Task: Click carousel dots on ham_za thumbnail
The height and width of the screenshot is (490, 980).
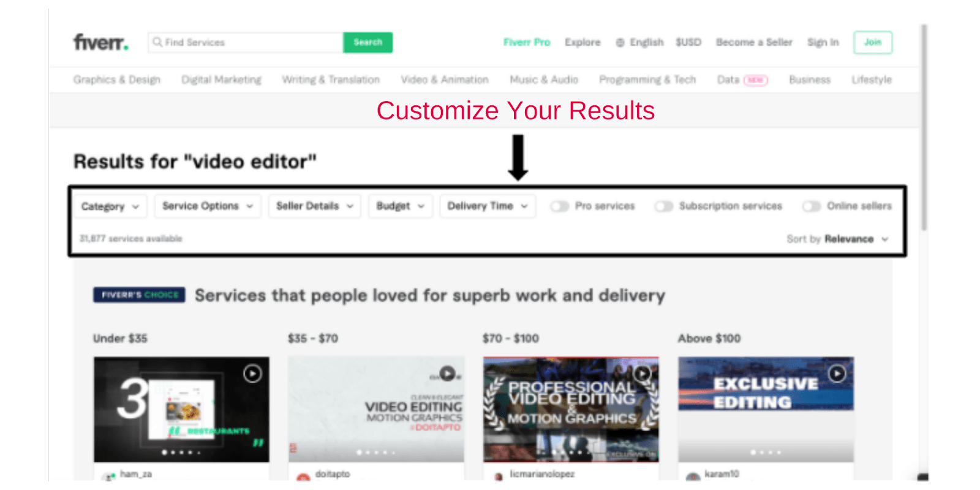Action: (x=181, y=452)
